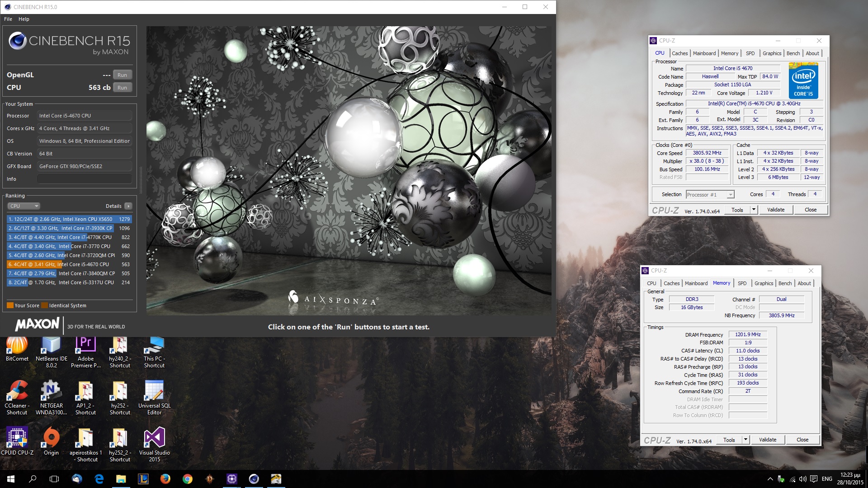The height and width of the screenshot is (488, 868).
Task: Select the i7-4770K ranking entry
Action: (x=69, y=237)
